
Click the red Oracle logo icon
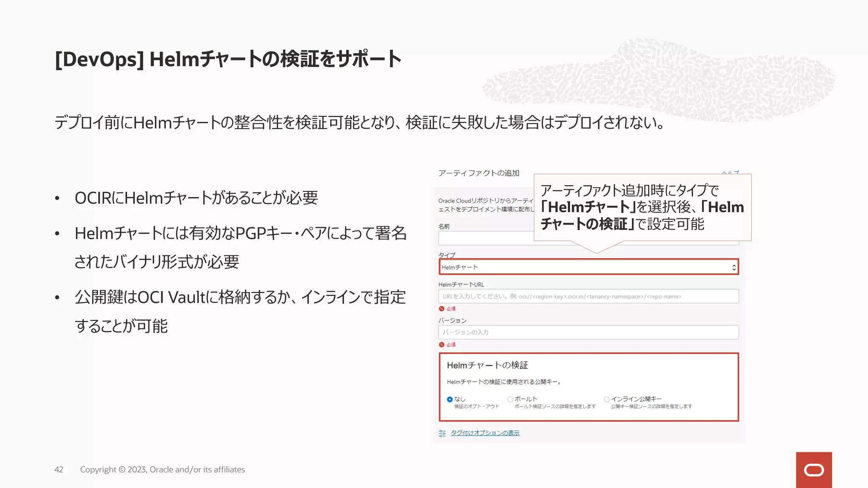[x=813, y=470]
